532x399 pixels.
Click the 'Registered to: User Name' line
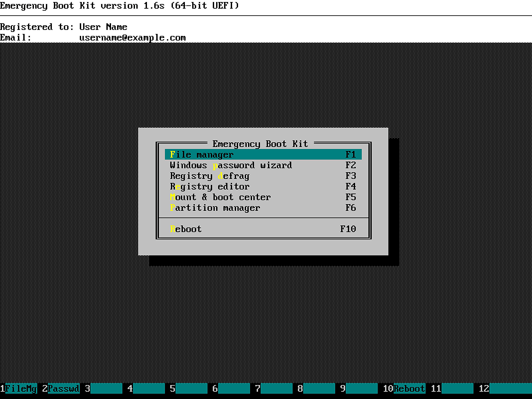click(64, 27)
